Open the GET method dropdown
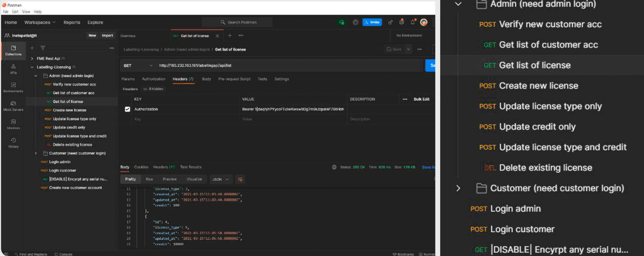 click(137, 65)
